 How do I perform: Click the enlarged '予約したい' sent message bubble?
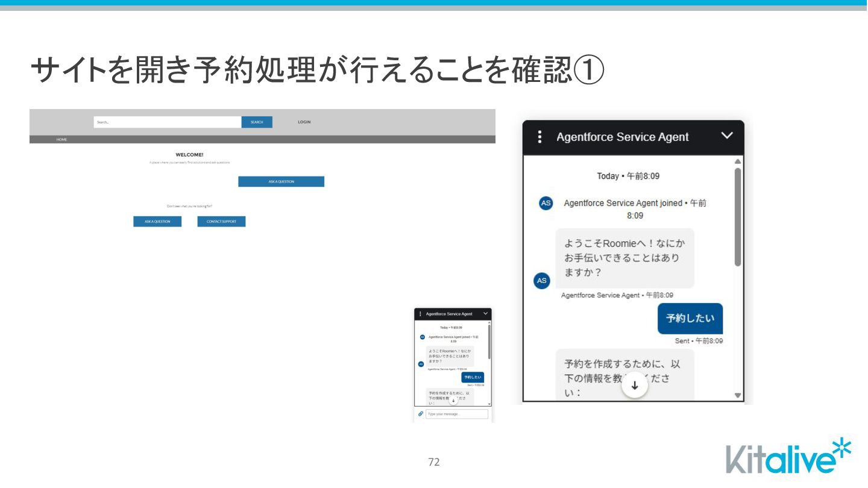(690, 318)
